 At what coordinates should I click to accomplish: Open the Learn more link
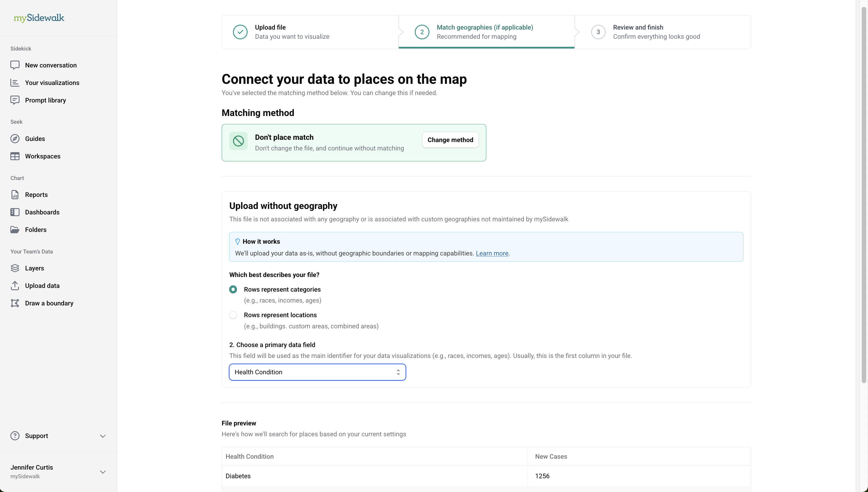[492, 253]
